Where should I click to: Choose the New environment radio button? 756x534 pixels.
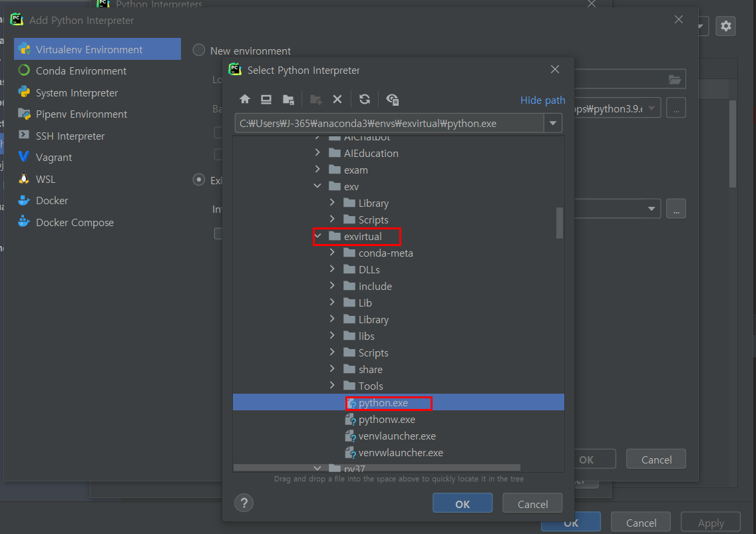pos(198,50)
